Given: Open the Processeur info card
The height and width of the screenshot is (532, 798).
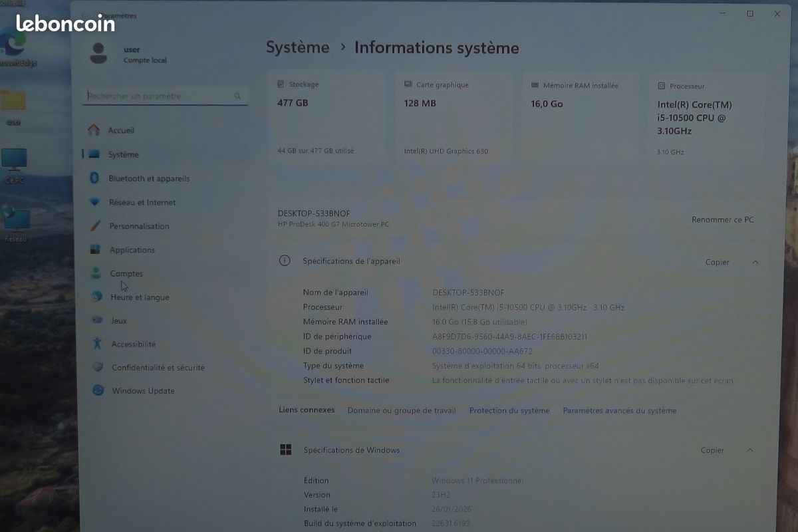Looking at the screenshot, I should point(707,120).
